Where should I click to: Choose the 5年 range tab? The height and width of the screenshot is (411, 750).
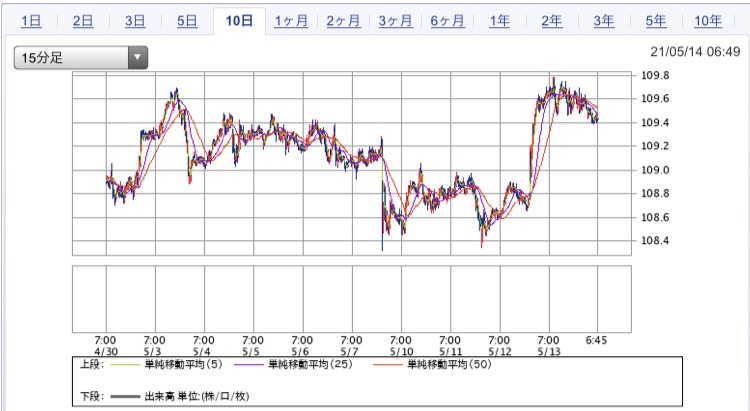(x=656, y=21)
